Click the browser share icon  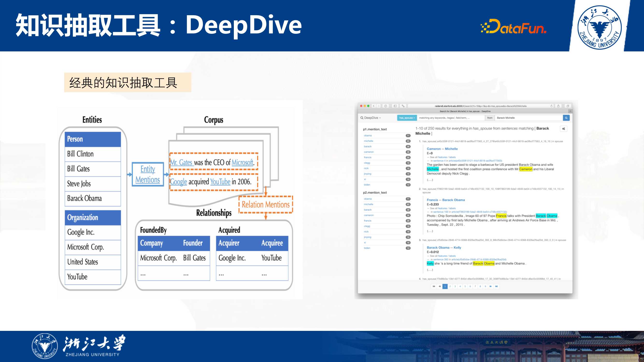click(558, 106)
